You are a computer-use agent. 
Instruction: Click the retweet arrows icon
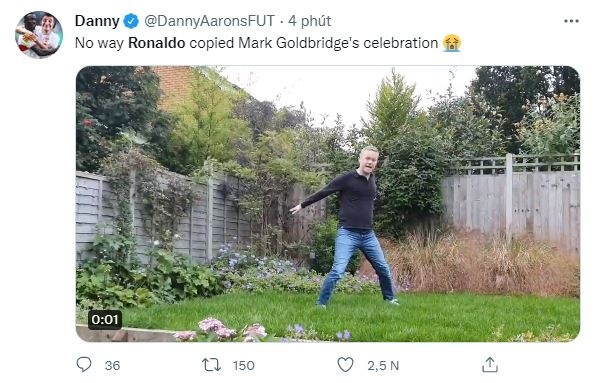pos(211,365)
